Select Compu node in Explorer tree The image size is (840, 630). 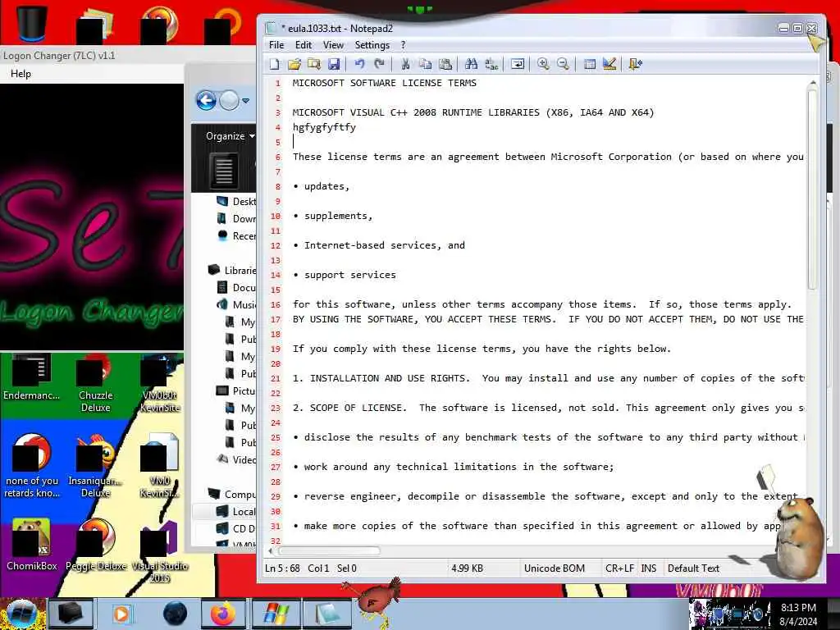coord(232,494)
